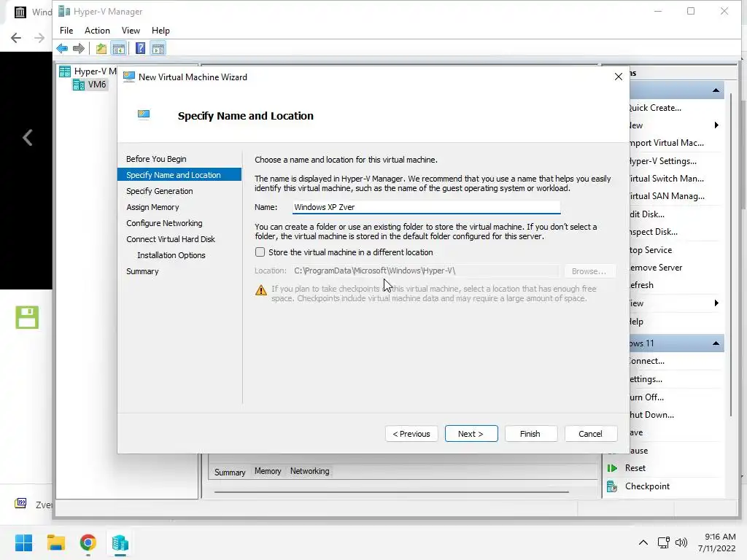Collapse the server actions section arrow
This screenshot has height=560, width=747.
[x=716, y=90]
